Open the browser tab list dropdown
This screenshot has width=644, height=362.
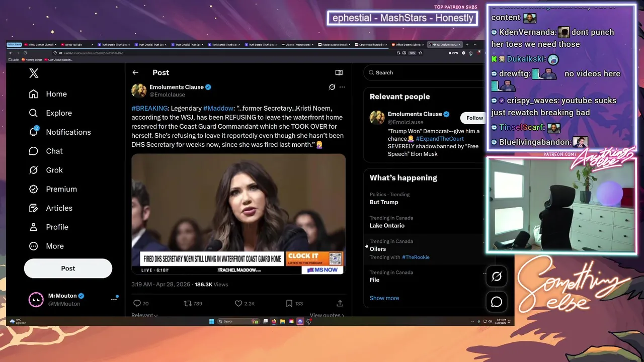coord(475,45)
